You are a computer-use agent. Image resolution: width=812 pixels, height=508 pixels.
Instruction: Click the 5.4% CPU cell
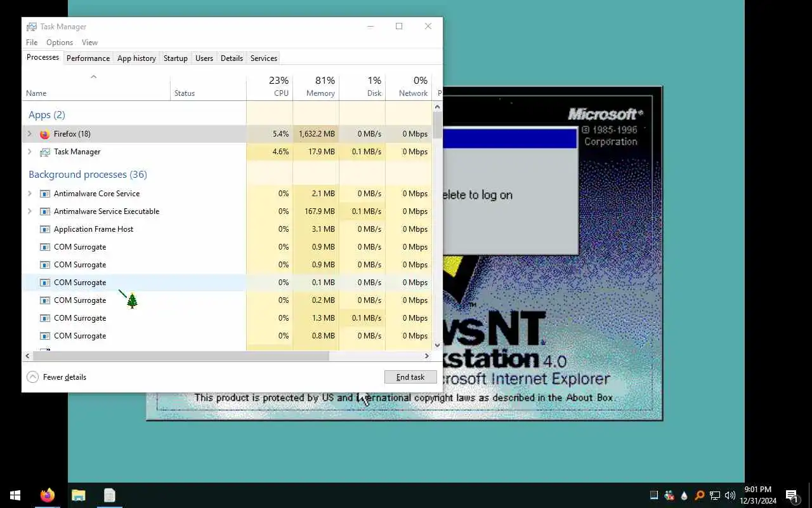[270, 134]
